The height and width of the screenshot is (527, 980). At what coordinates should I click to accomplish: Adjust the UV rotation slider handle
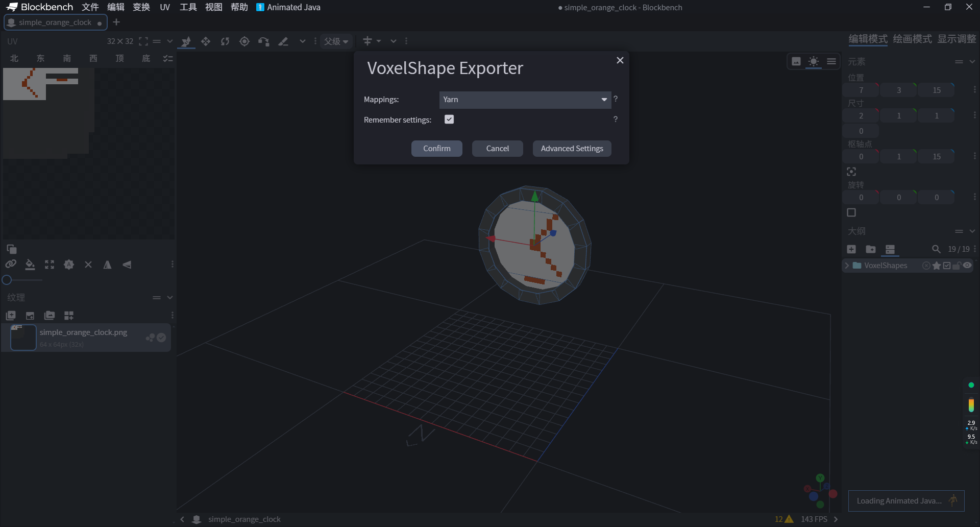click(7, 280)
